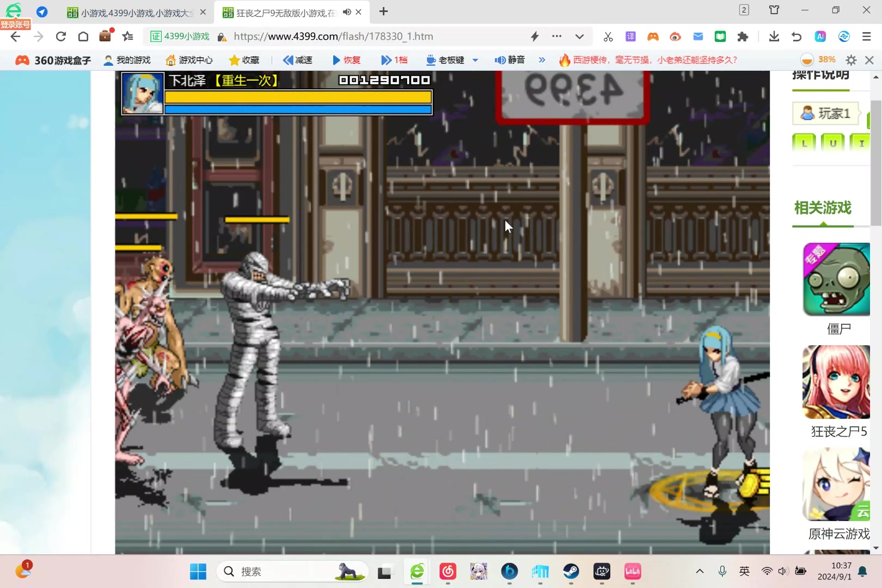The image size is (882, 588).
Task: Open the tab counter icon
Action: (744, 10)
